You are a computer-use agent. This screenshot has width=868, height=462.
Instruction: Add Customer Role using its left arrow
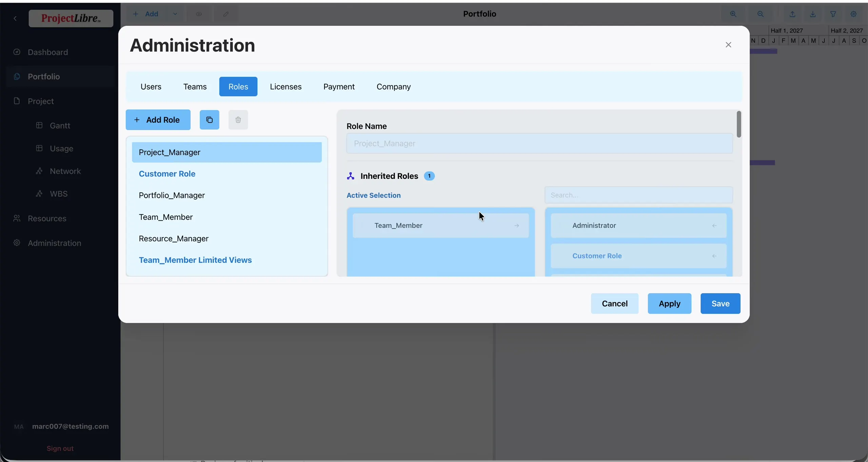coord(714,256)
